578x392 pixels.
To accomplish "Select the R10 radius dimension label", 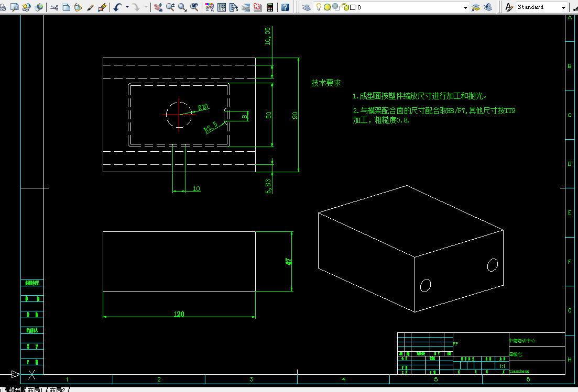I will tap(203, 107).
